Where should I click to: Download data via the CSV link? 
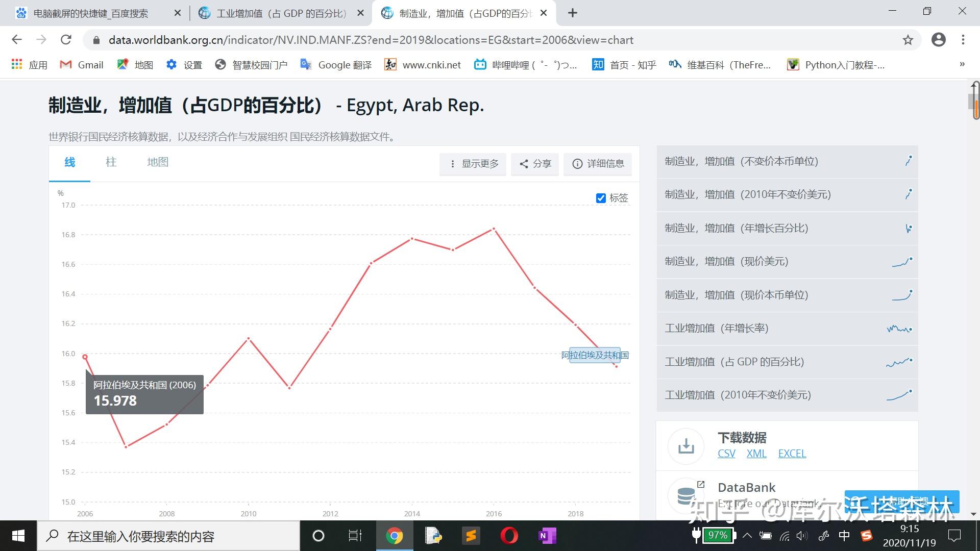[x=726, y=454]
